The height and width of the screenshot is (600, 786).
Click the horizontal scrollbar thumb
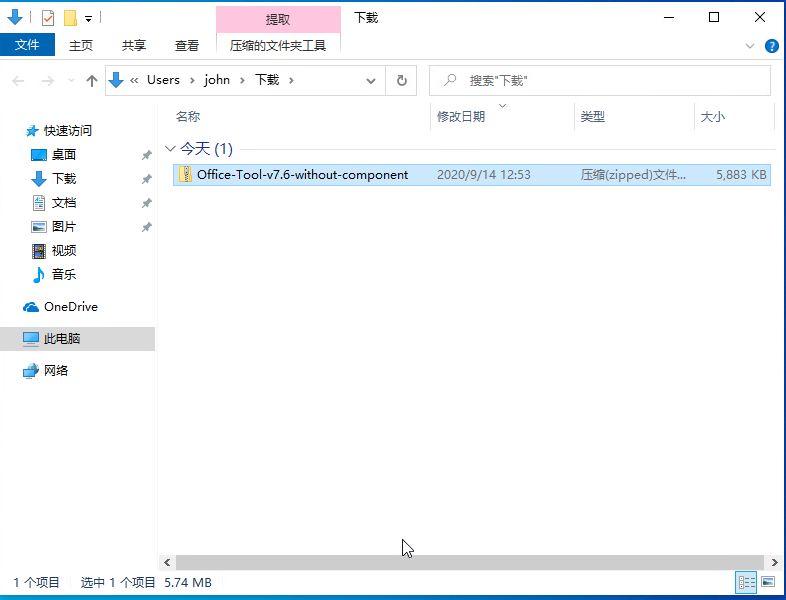[469, 562]
